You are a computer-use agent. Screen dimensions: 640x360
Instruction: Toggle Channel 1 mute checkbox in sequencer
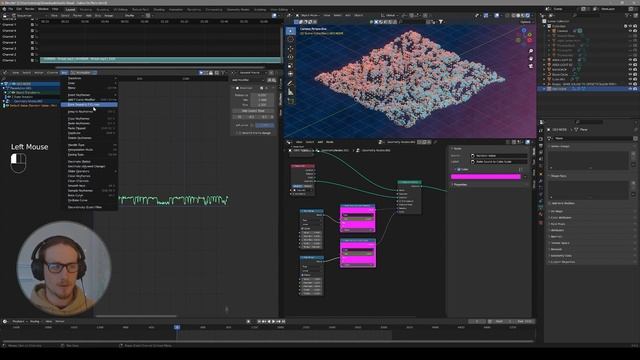(32, 60)
